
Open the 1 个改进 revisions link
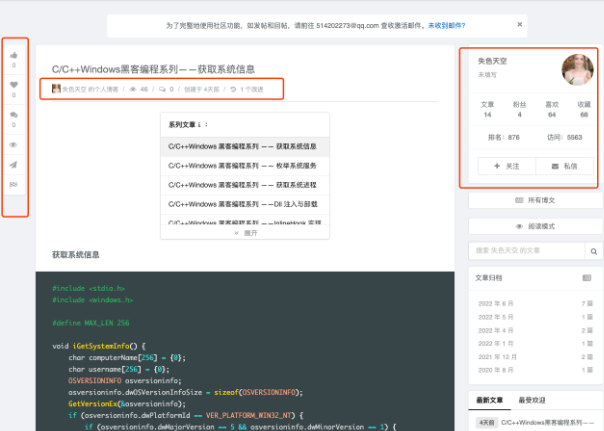252,89
